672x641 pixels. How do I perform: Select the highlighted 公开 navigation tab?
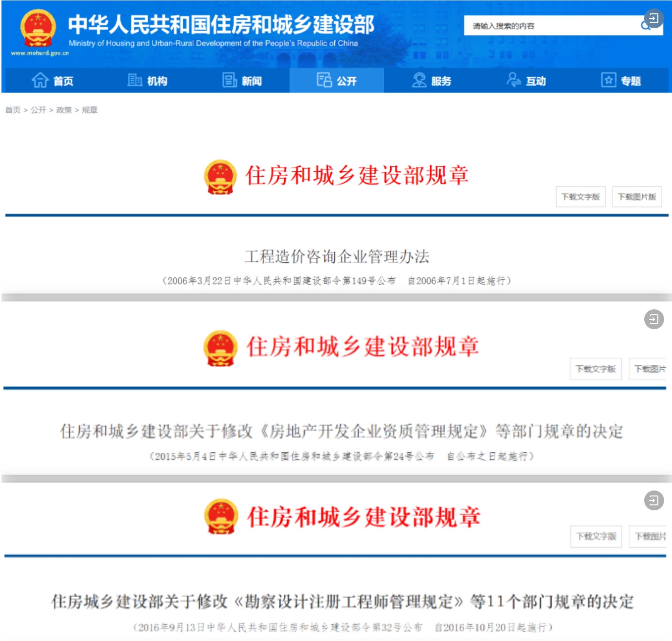[x=337, y=81]
